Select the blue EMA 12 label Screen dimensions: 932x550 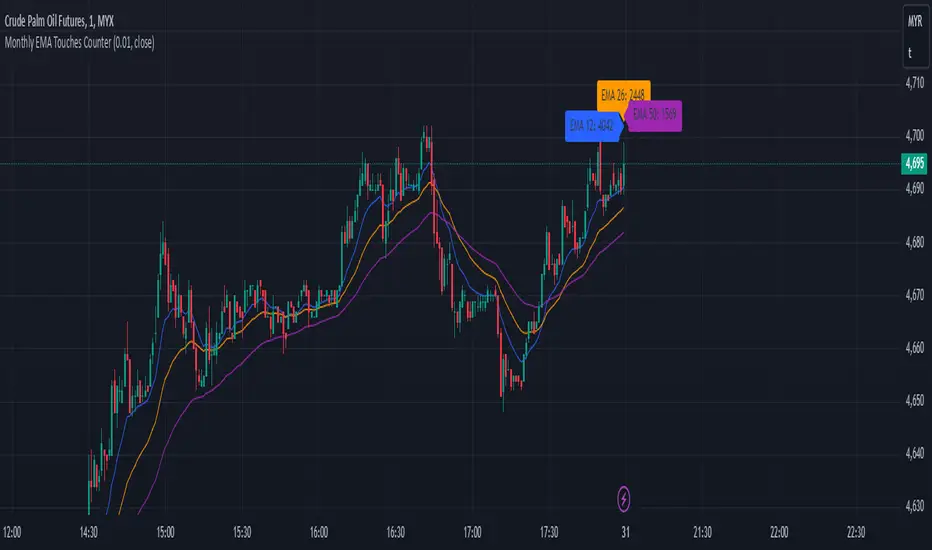pos(593,126)
